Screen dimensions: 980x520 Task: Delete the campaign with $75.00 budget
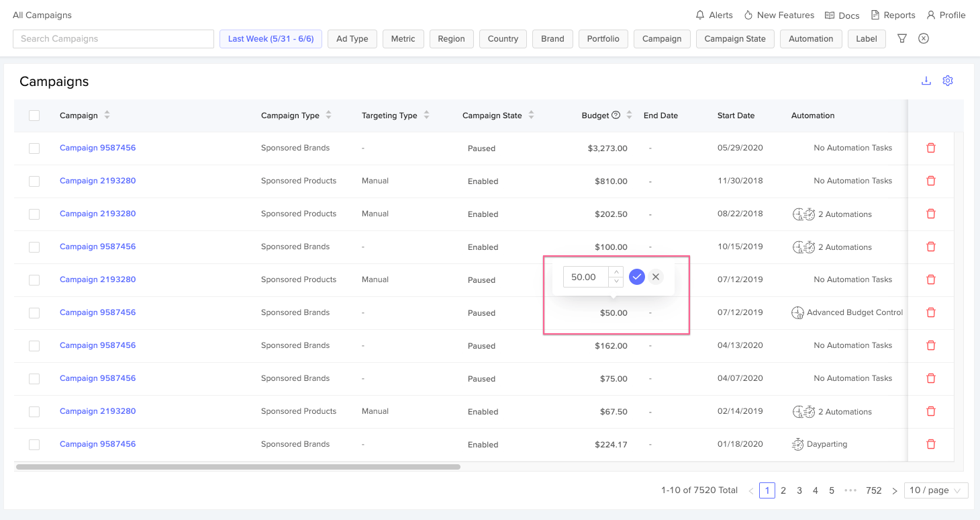(x=931, y=378)
